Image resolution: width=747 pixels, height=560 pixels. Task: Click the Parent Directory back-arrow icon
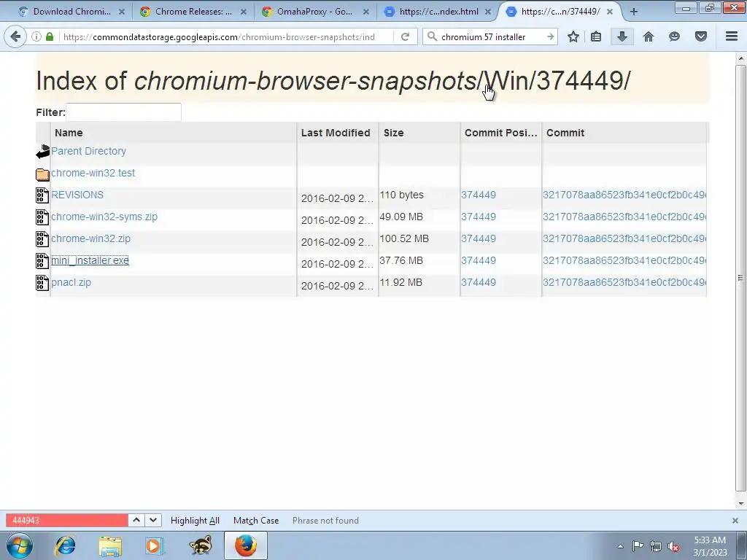(43, 152)
